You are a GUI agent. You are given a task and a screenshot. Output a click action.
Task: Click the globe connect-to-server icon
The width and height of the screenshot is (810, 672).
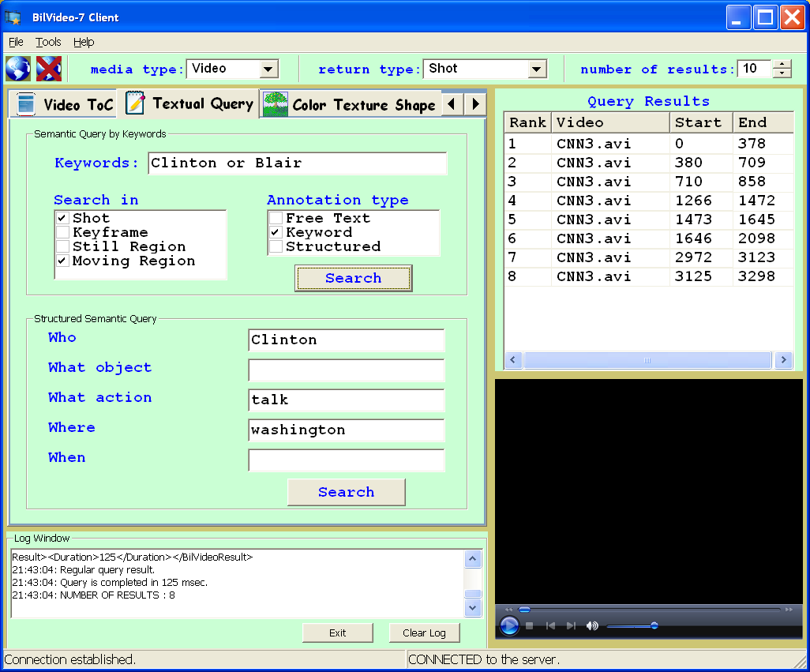pyautogui.click(x=17, y=69)
